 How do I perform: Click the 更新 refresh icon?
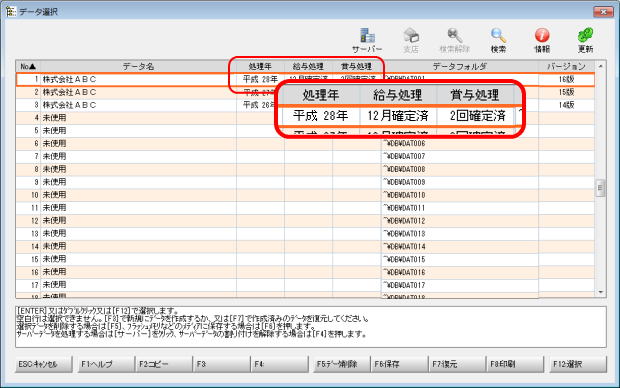[x=585, y=40]
